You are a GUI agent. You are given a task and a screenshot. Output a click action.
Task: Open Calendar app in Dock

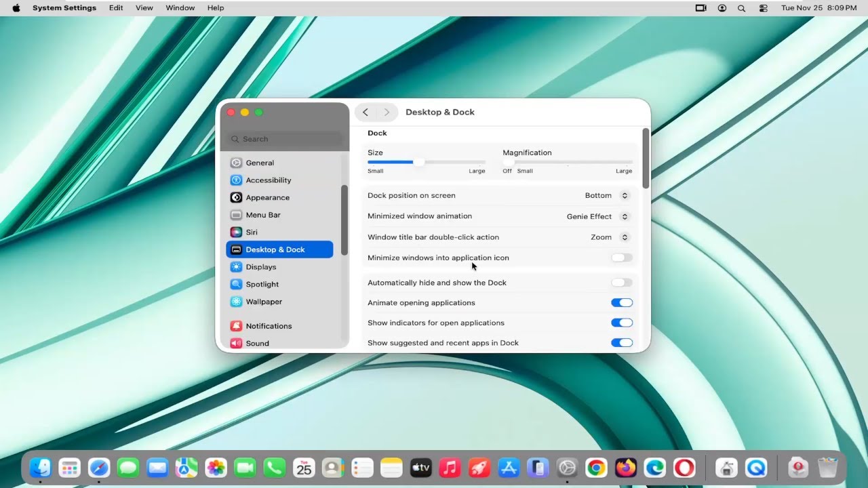click(x=304, y=468)
